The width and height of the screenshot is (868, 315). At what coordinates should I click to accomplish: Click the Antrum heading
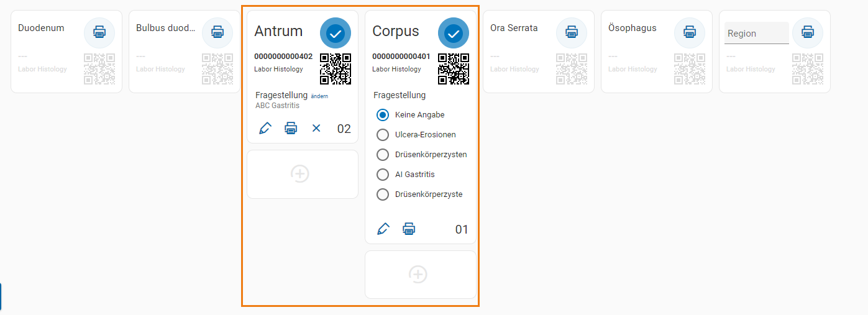click(278, 31)
